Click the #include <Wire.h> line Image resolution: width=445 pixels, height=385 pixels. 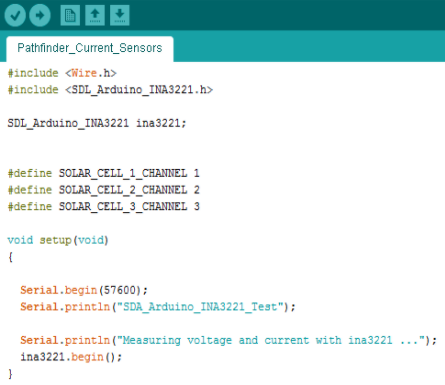[62, 73]
